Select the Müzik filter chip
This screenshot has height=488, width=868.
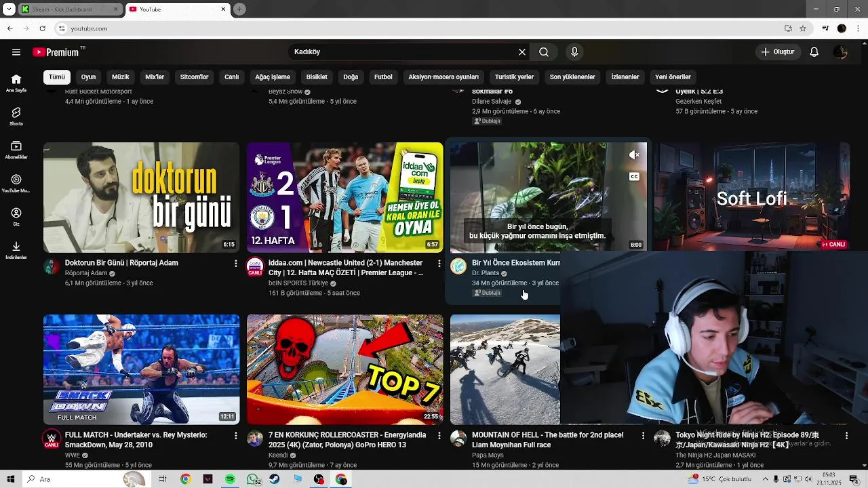pos(121,77)
